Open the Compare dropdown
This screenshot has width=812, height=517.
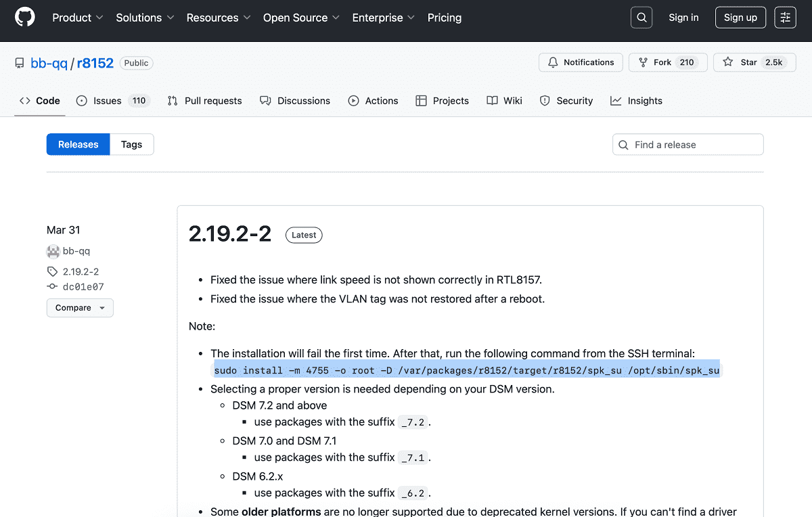pos(80,308)
